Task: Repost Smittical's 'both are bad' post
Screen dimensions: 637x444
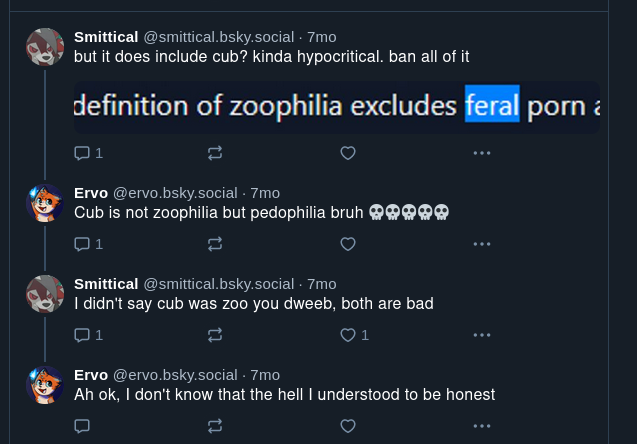Action: [215, 335]
